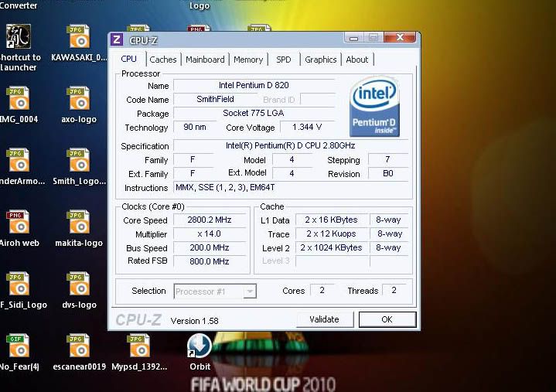Minimize the CPU-Z window
Image resolution: width=556 pixels, height=392 pixels.
coord(353,38)
